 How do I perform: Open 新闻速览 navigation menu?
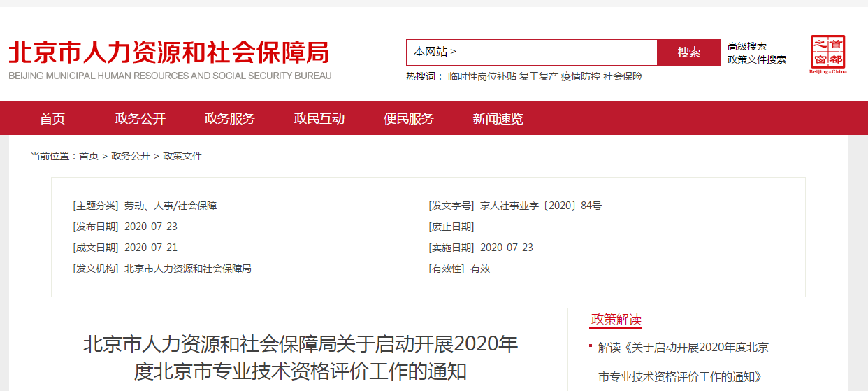498,119
